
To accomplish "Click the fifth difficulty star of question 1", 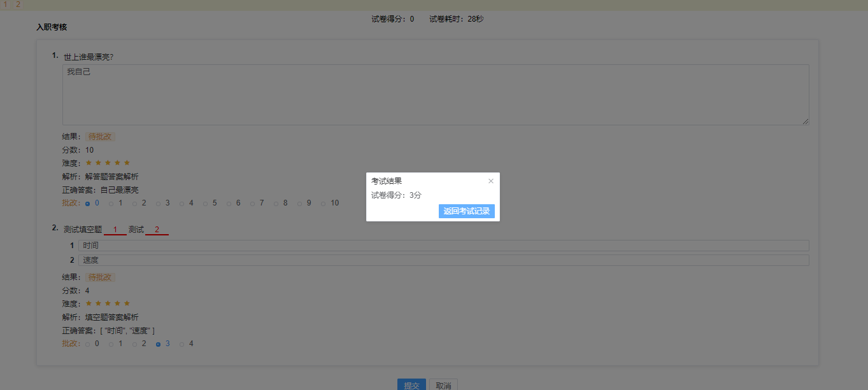I will click(126, 163).
